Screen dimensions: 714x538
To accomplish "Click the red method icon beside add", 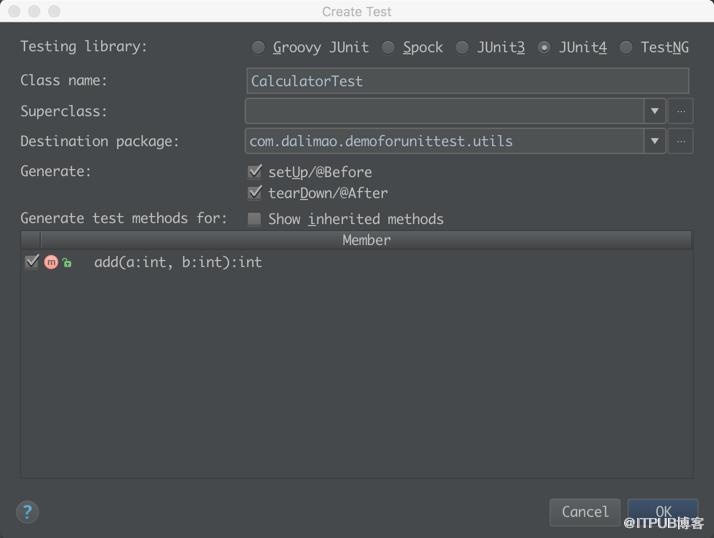I will tap(51, 262).
